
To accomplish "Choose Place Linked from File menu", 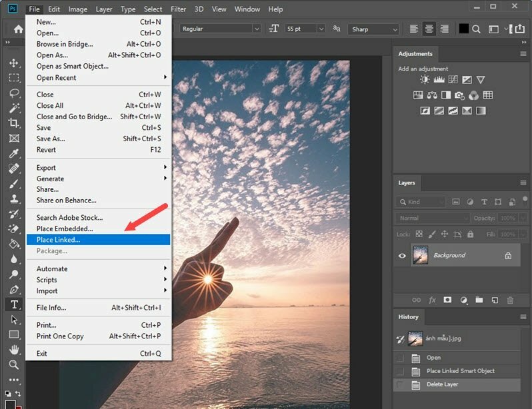I will [x=99, y=239].
